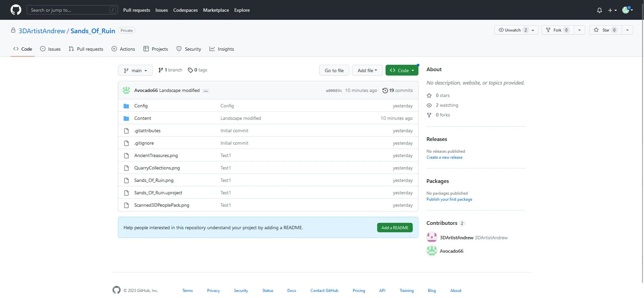The width and height of the screenshot is (644, 298).
Task: Open the Add file dropdown
Action: [x=367, y=70]
